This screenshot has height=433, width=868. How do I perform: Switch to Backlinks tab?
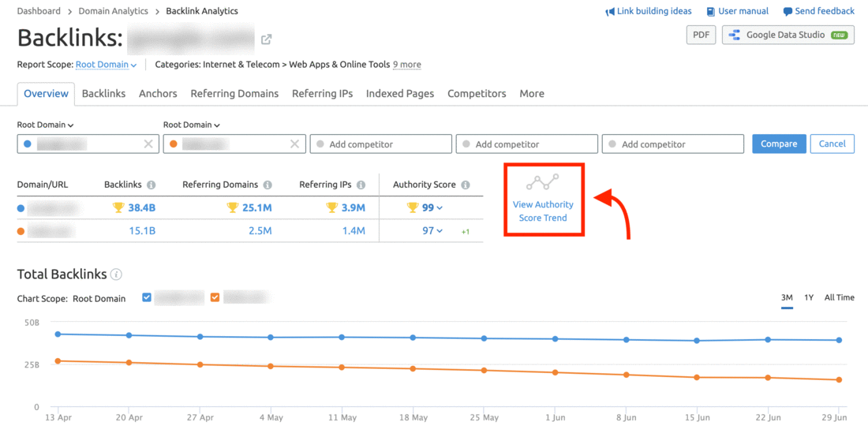pyautogui.click(x=103, y=94)
